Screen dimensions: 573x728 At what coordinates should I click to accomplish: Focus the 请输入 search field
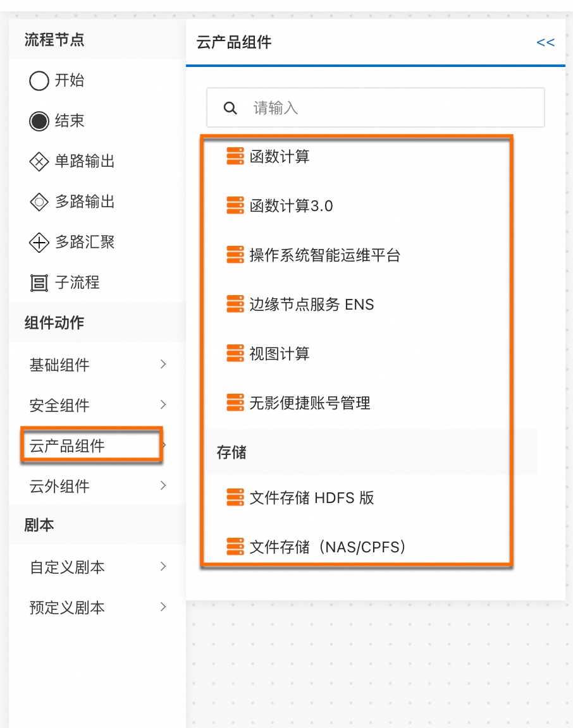click(386, 107)
